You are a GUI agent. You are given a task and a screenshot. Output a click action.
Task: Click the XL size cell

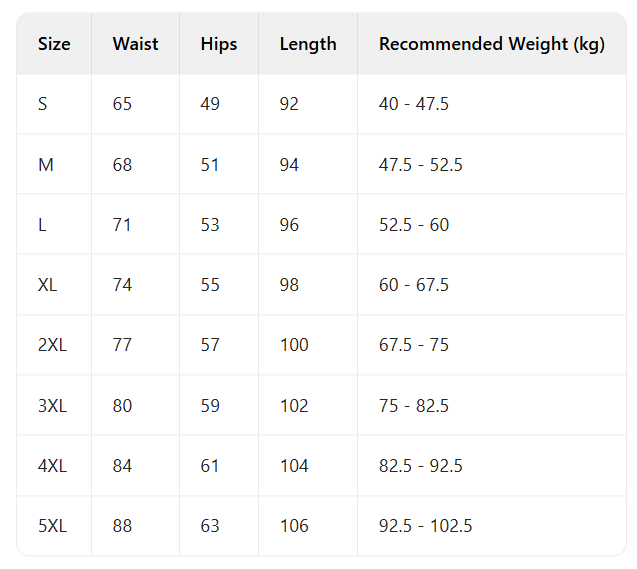(x=48, y=285)
